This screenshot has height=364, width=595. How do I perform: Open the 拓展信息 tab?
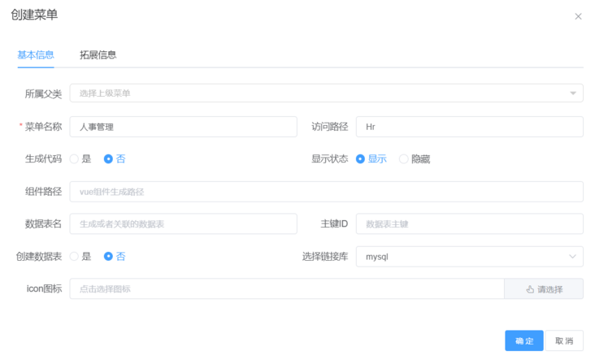point(98,55)
